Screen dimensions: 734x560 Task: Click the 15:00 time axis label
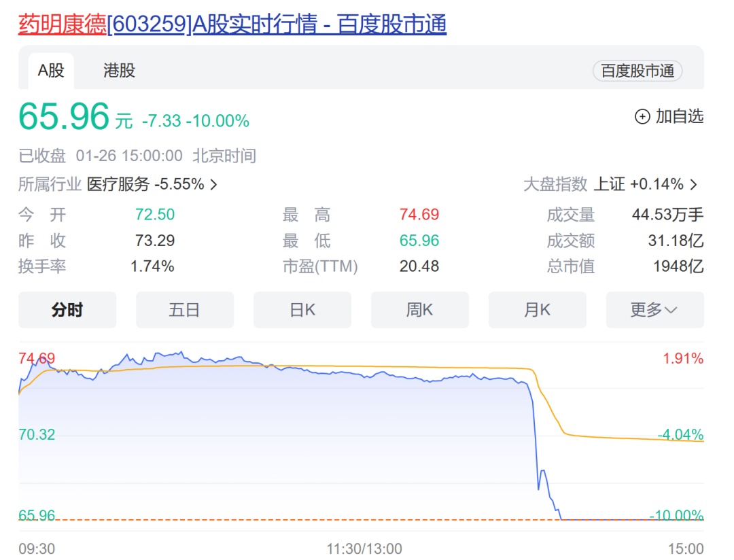(x=686, y=548)
